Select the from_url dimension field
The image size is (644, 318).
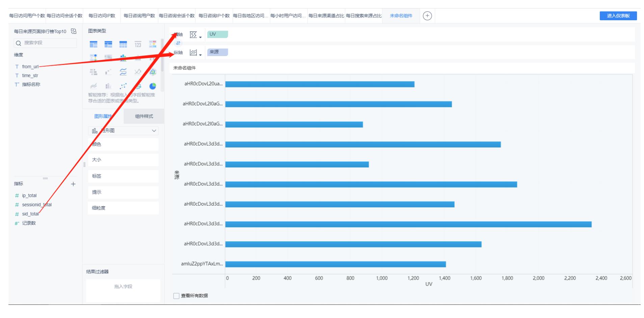pyautogui.click(x=30, y=67)
